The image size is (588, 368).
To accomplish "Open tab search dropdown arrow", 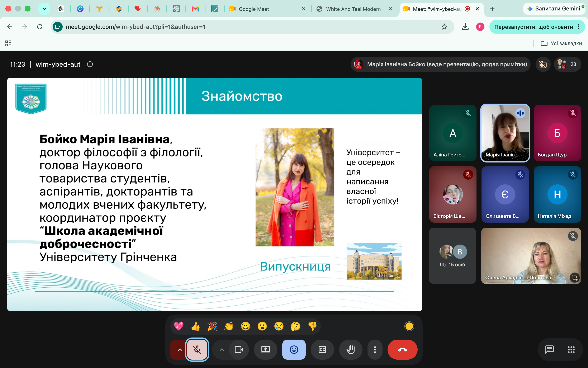I will pos(44,9).
